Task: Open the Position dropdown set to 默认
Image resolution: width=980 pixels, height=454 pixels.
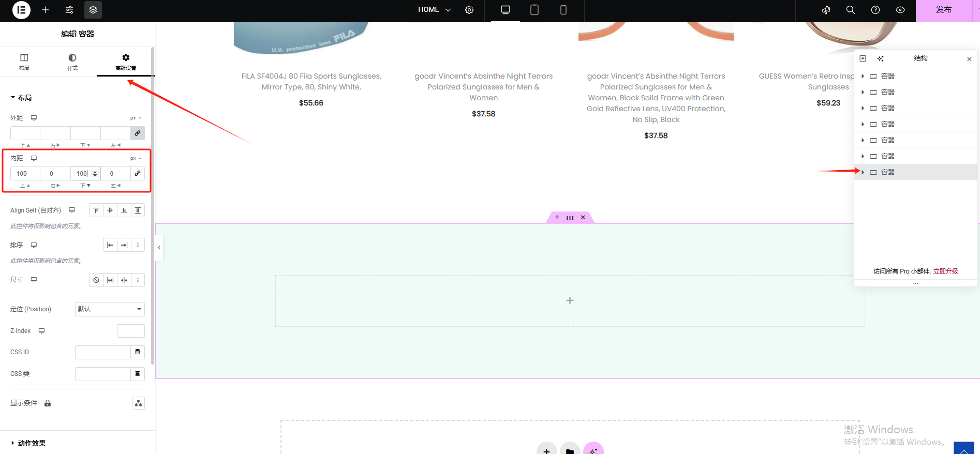Action: tap(110, 309)
